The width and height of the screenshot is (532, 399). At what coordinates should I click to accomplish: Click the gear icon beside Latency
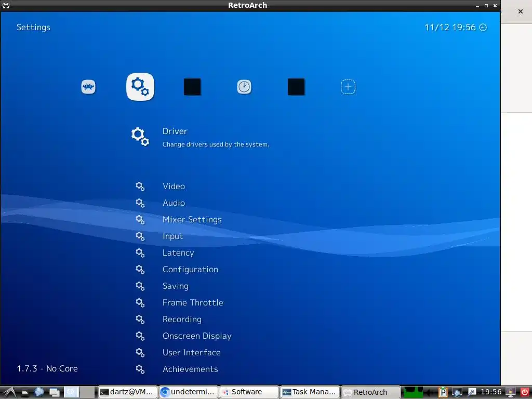click(140, 253)
